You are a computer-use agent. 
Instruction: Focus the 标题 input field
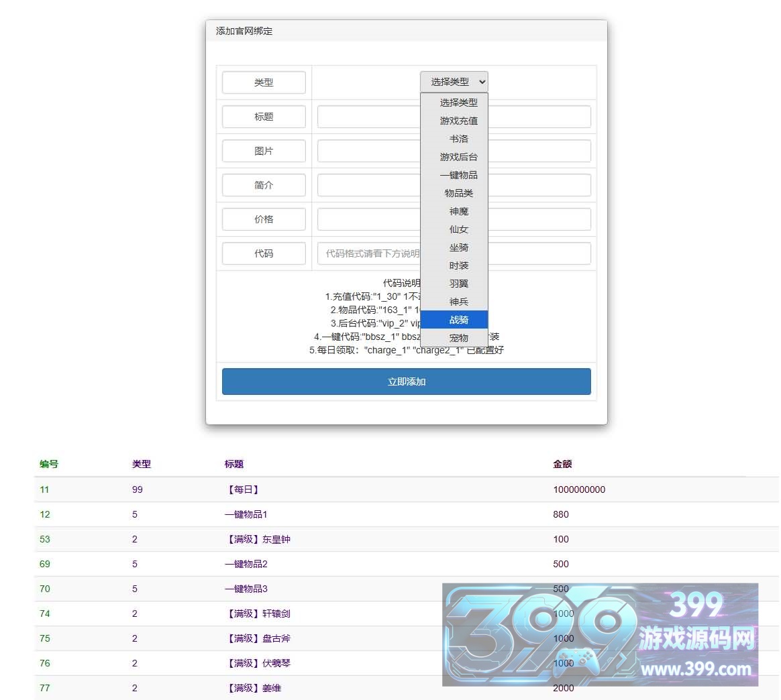point(454,117)
